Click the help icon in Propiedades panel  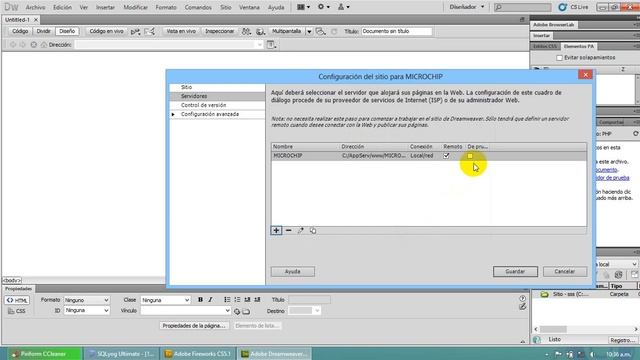pos(522,298)
